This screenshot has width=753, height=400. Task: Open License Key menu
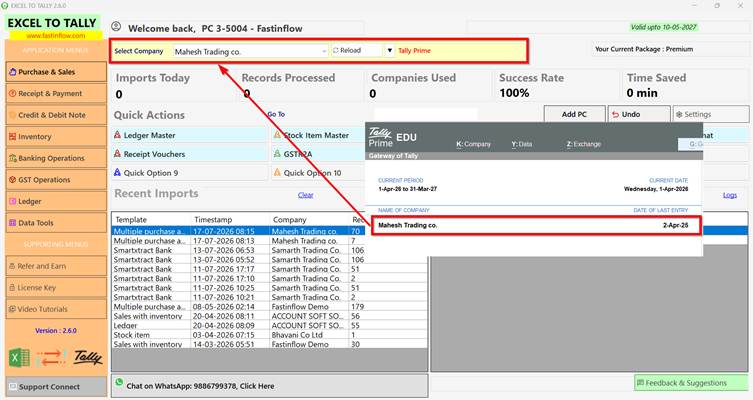pos(56,288)
